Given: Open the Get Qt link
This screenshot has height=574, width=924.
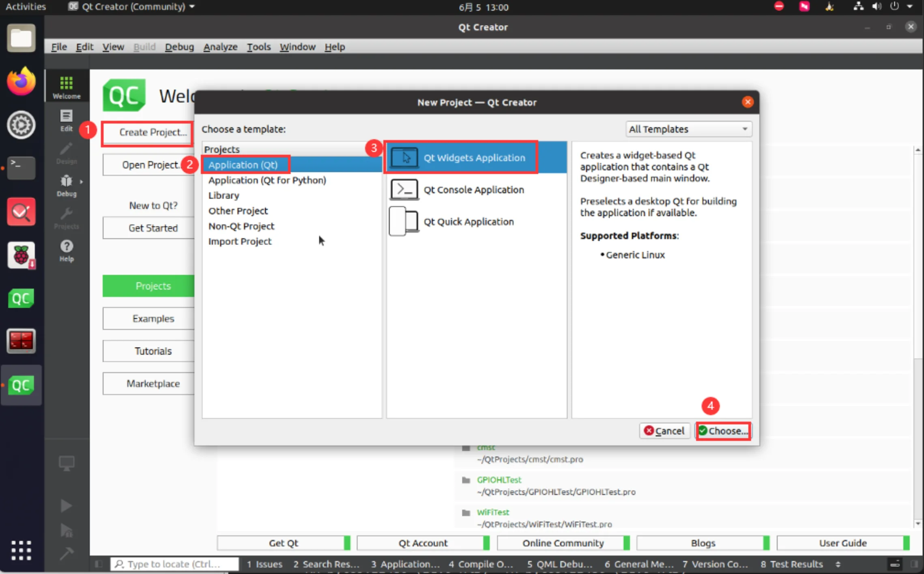Looking at the screenshot, I should click(284, 543).
